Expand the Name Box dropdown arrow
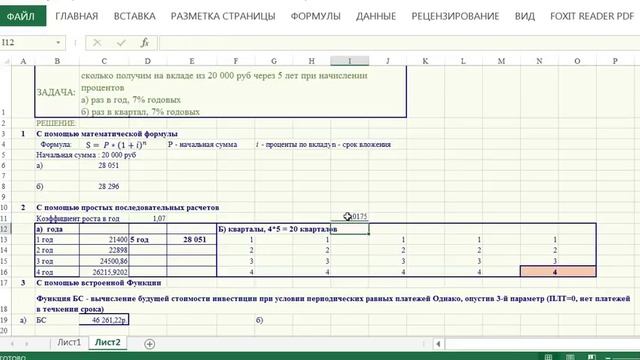Image resolution: width=640 pixels, height=360 pixels. click(58, 43)
